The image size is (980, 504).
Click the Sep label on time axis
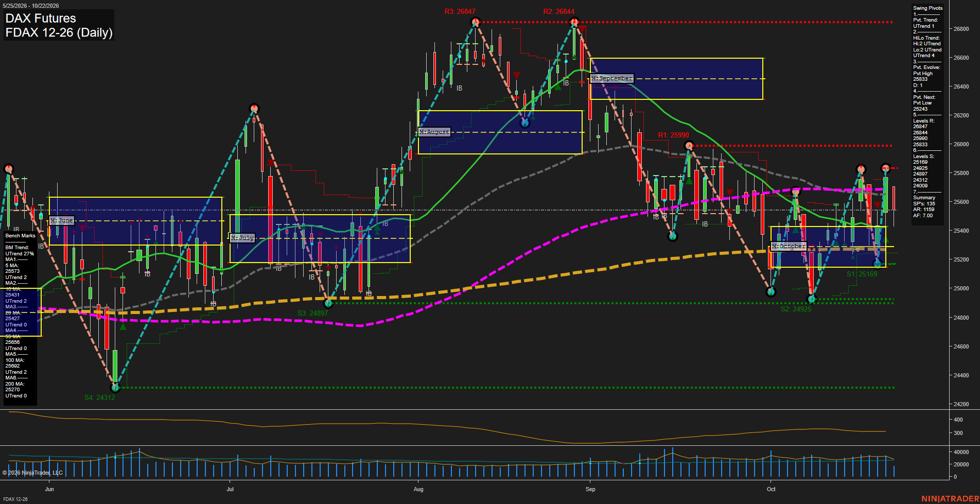click(x=590, y=489)
